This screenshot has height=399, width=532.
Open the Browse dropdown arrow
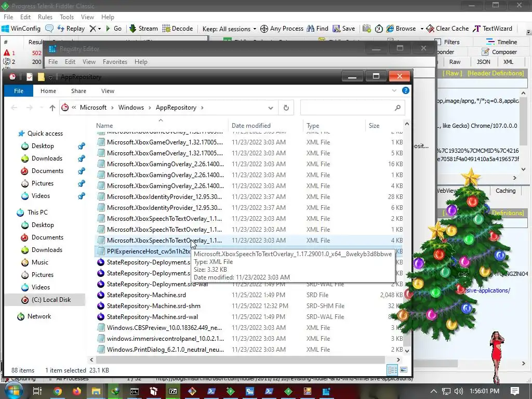(422, 29)
